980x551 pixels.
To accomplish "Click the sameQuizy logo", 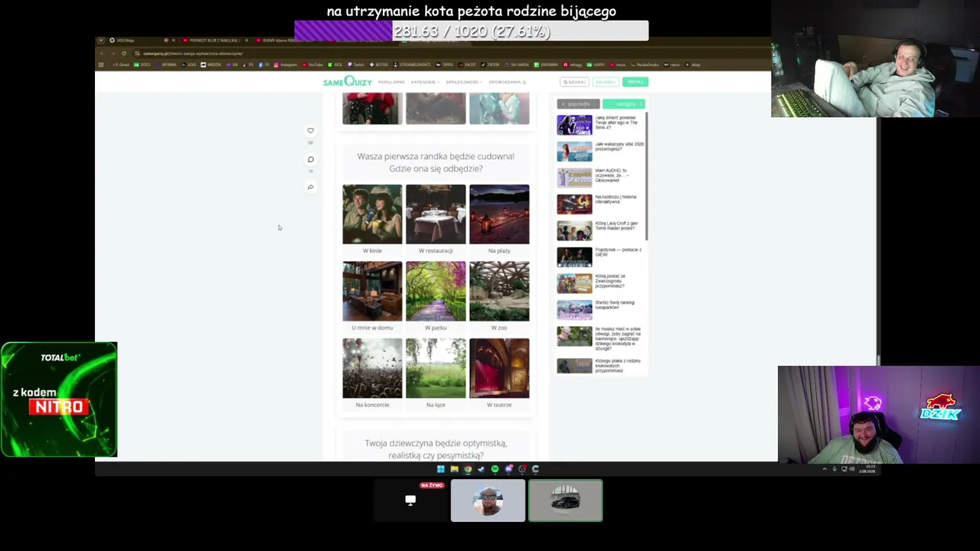I will pyautogui.click(x=347, y=82).
